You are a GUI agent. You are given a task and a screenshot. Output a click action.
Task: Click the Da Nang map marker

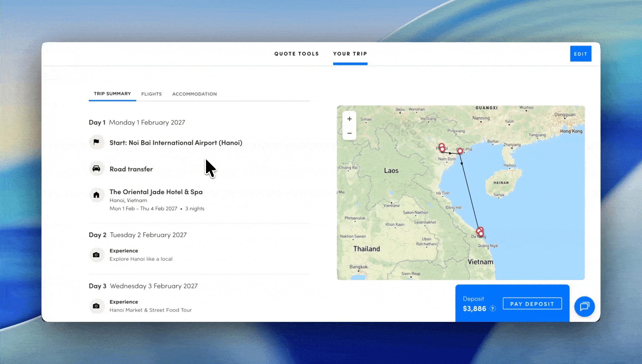click(x=480, y=232)
